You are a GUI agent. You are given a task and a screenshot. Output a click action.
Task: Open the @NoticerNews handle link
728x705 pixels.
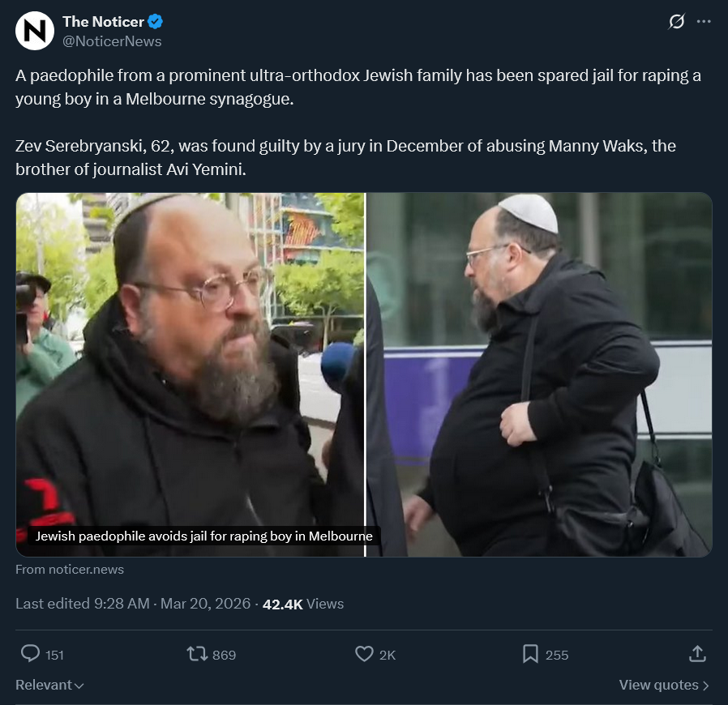[112, 41]
